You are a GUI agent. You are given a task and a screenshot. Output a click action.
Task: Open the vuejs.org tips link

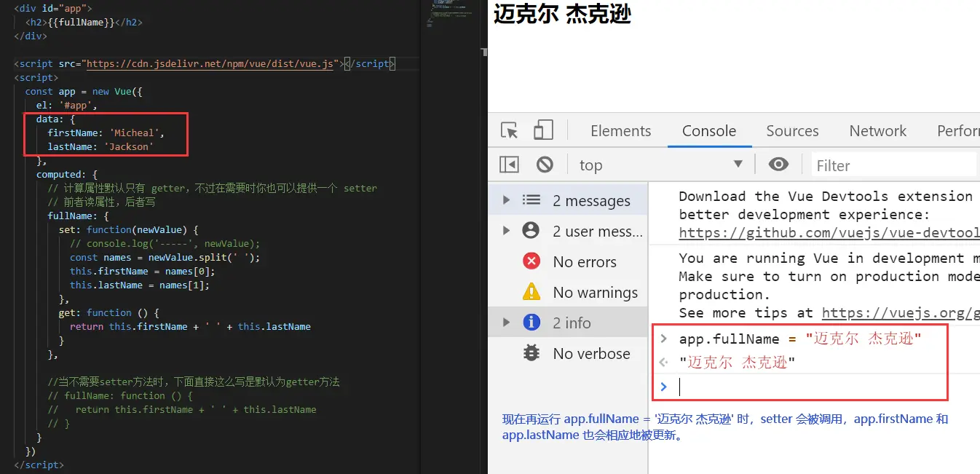901,313
